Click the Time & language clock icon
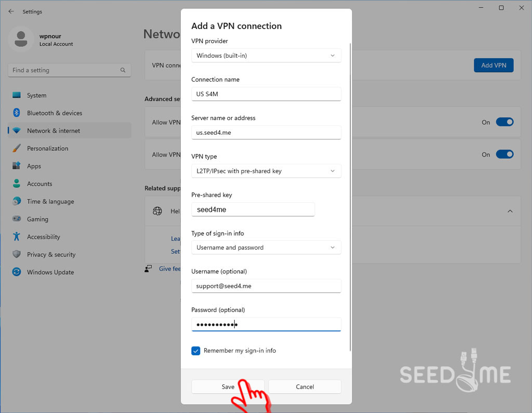The width and height of the screenshot is (532, 413). point(16,201)
